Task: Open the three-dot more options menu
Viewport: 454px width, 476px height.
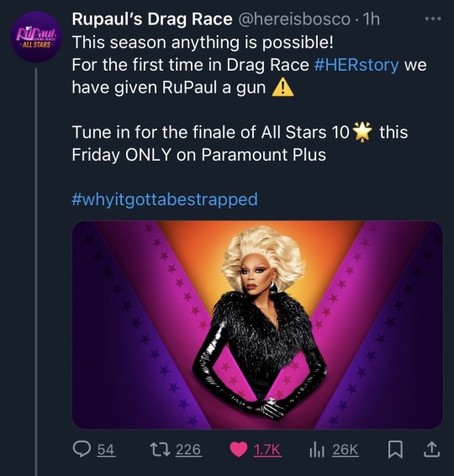Action: [433, 19]
